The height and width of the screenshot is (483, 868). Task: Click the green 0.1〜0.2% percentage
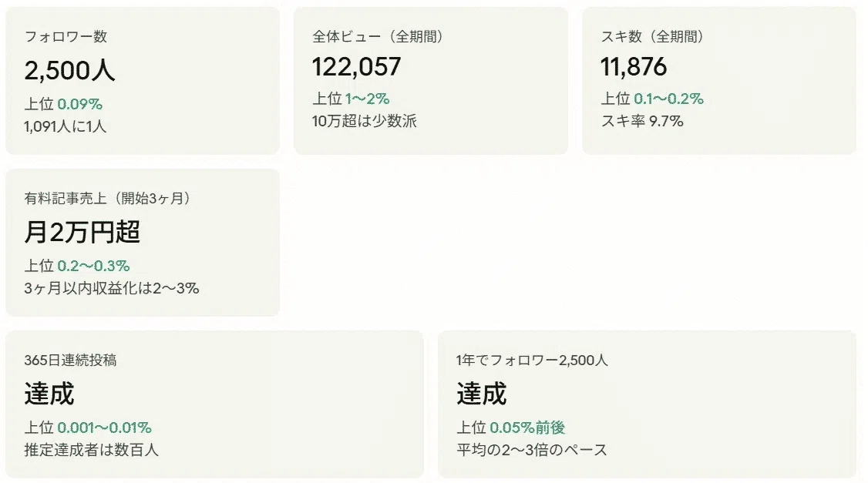pyautogui.click(x=668, y=99)
